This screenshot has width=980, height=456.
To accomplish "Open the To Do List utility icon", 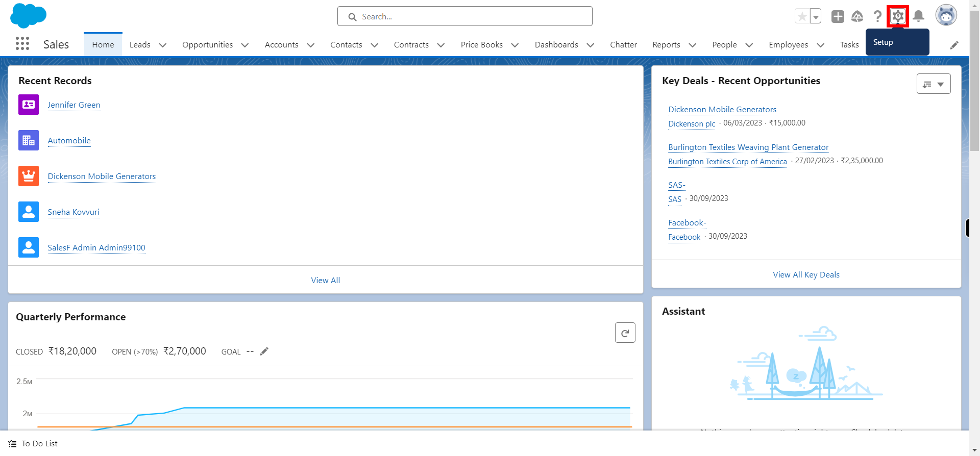I will (13, 444).
